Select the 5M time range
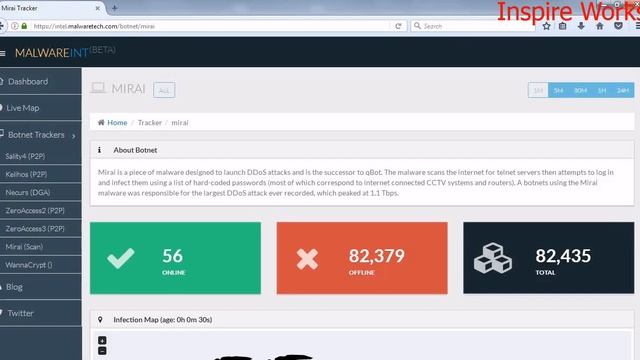This screenshot has width=640, height=360. [x=558, y=90]
